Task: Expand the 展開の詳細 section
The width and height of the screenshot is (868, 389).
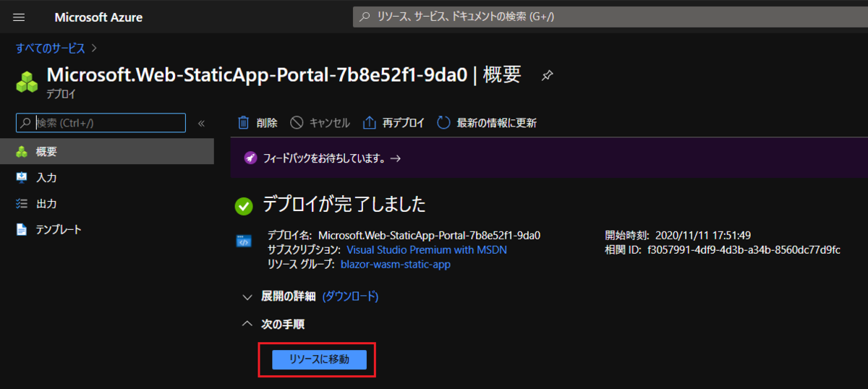Action: tap(279, 296)
